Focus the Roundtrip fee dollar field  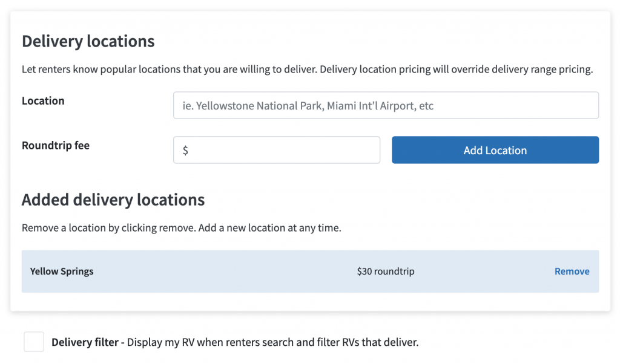[277, 150]
